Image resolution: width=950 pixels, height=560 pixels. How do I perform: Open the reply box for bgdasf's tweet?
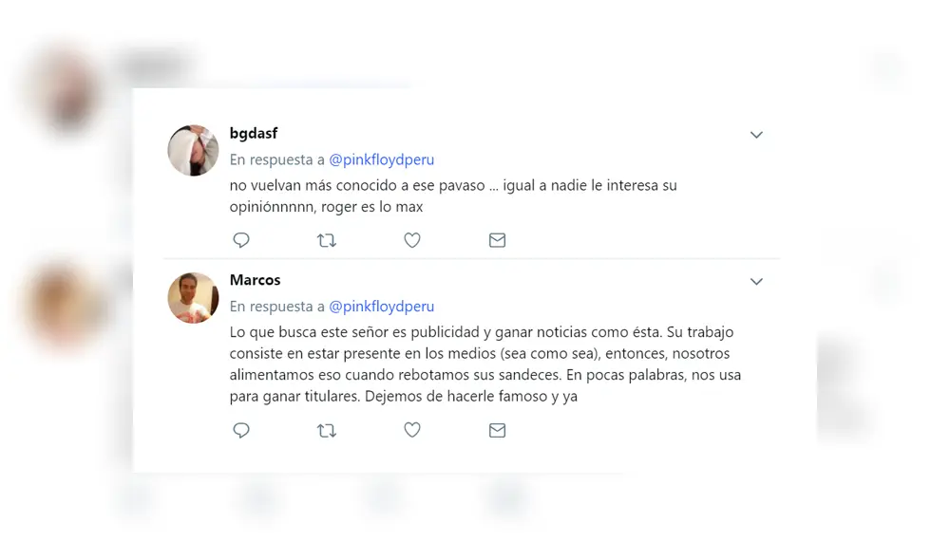tap(241, 240)
